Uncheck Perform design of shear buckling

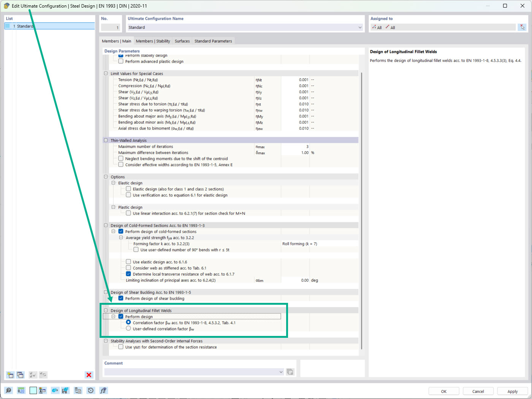(121, 298)
